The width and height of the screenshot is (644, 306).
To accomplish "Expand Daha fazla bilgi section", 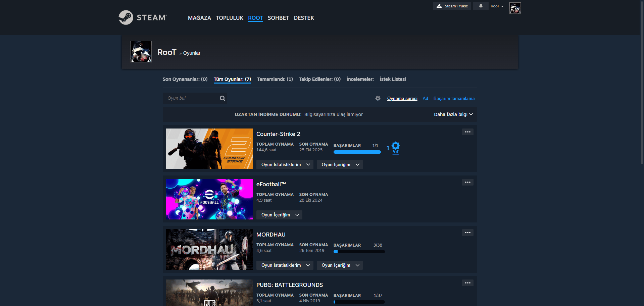I will [x=453, y=114].
